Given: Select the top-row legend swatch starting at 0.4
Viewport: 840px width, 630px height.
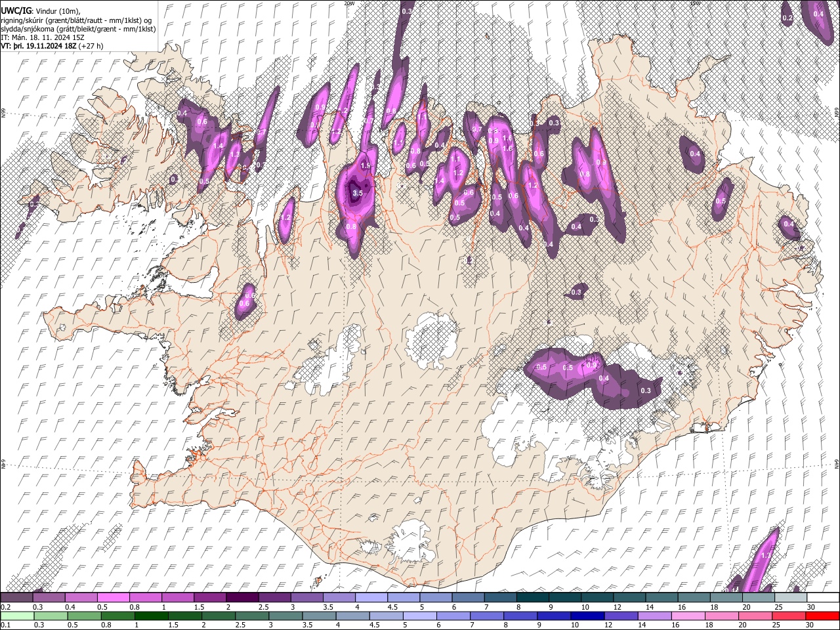Looking at the screenshot, I should pyautogui.click(x=81, y=597).
